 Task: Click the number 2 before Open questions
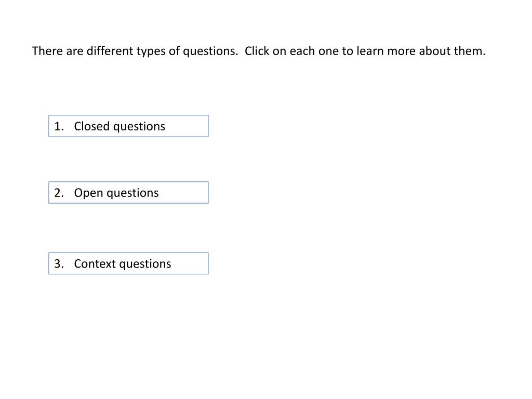point(59,193)
